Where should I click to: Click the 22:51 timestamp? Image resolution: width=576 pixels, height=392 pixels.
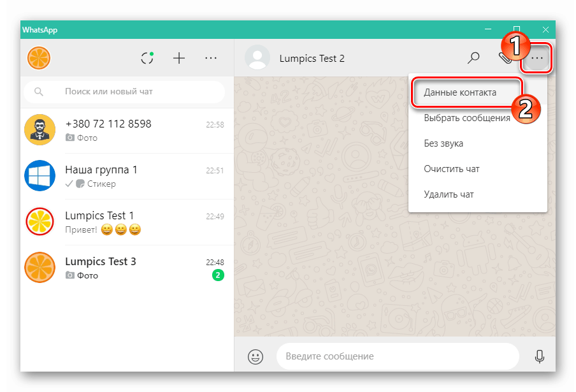tap(215, 170)
